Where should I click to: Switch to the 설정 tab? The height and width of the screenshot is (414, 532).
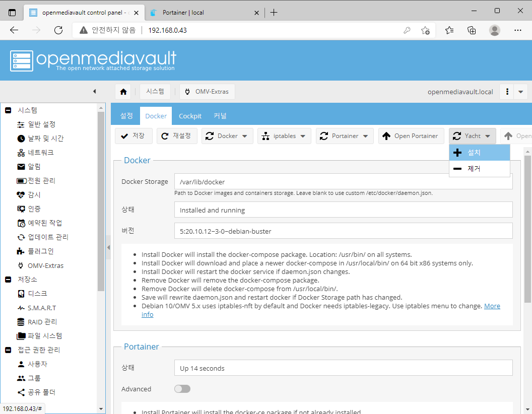(126, 116)
